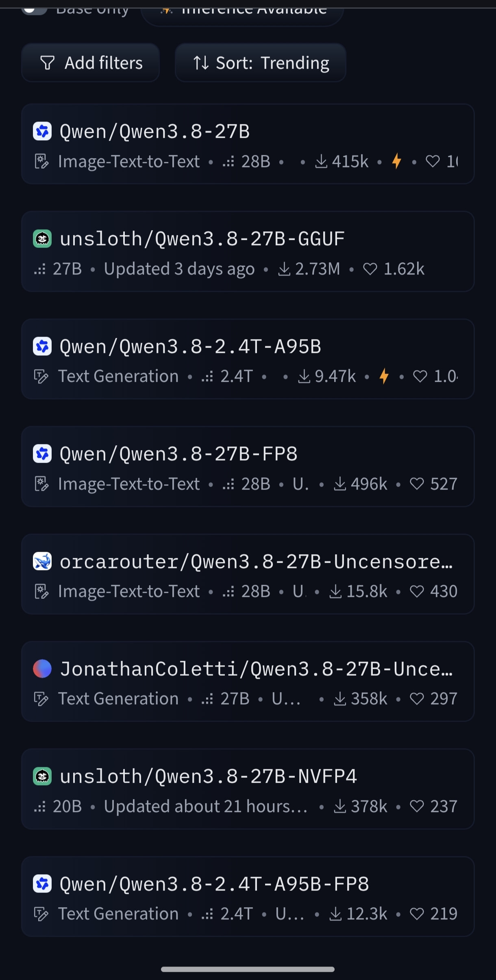This screenshot has height=980, width=496.
Task: Click Text Generation tag on JonathanColetti card
Action: click(x=118, y=699)
